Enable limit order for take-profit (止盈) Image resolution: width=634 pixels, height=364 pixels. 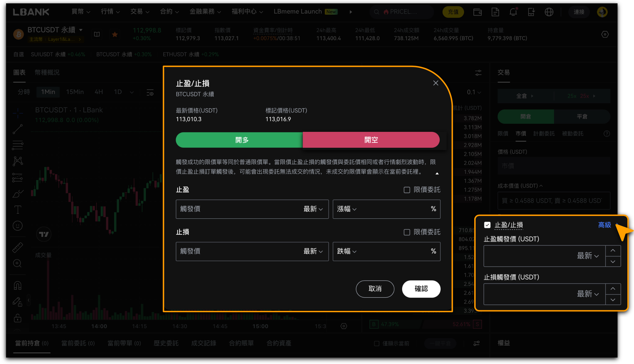[407, 190]
